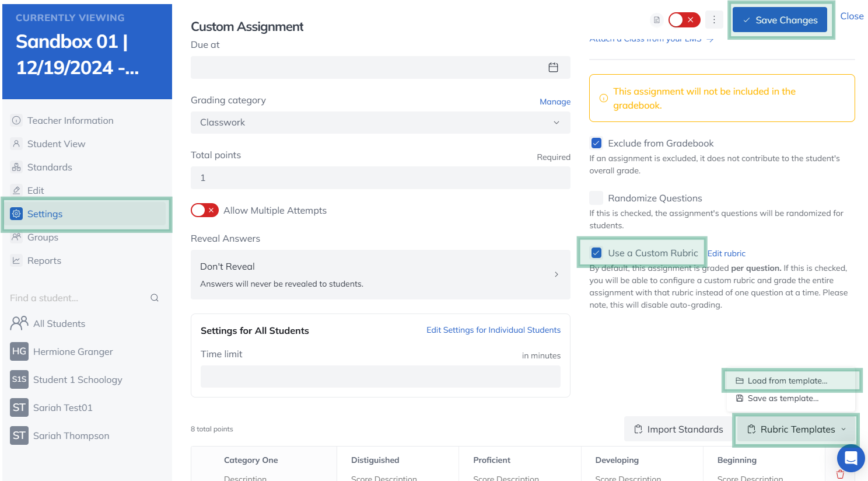Click the Import Standards button
The image size is (868, 481).
click(678, 430)
